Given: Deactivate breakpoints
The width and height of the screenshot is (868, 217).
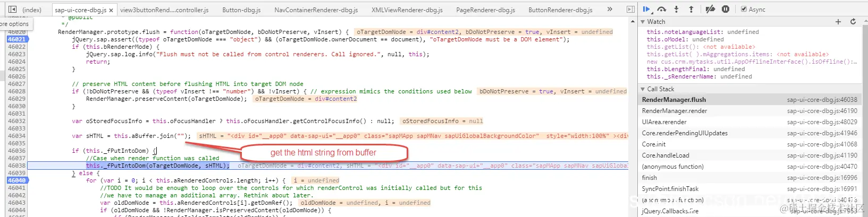Looking at the screenshot, I should [710, 9].
